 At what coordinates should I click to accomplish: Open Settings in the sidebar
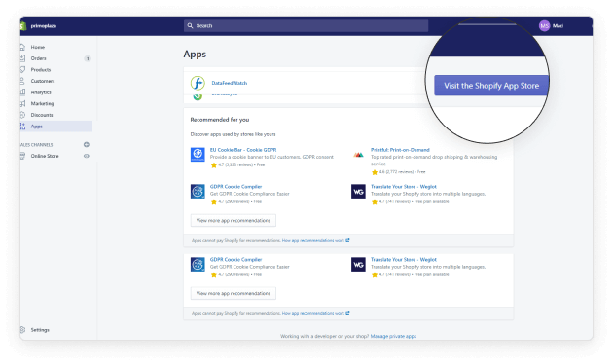[x=40, y=330]
